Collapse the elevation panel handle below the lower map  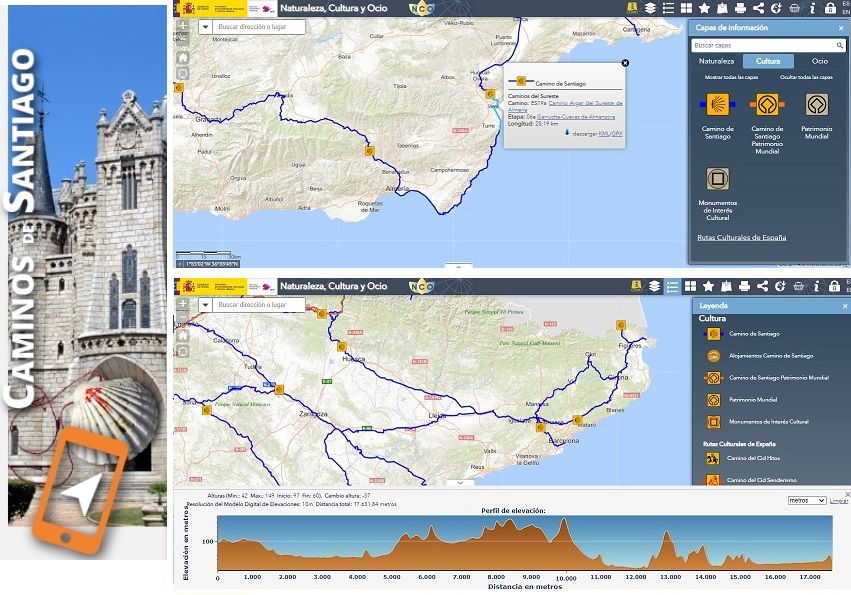tap(460, 482)
